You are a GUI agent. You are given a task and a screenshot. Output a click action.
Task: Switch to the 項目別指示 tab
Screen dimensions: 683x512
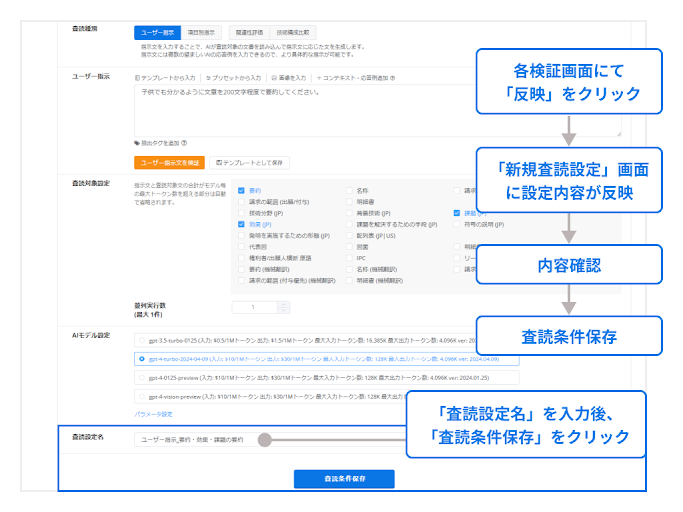[204, 32]
